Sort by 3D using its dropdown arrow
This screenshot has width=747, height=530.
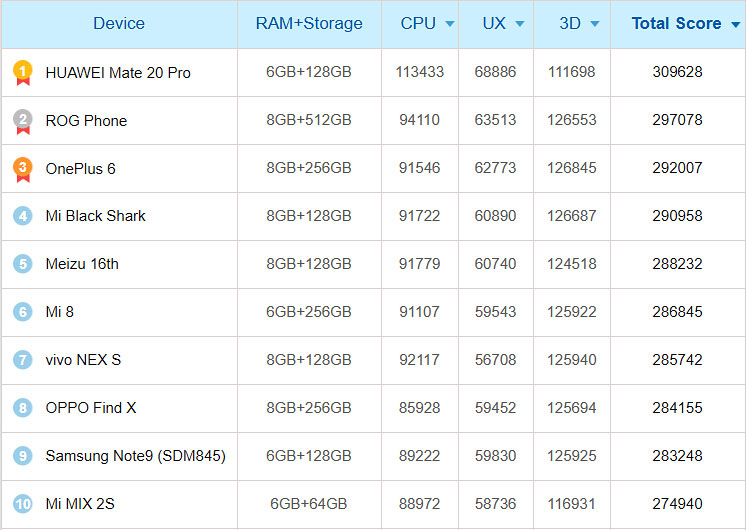click(595, 24)
